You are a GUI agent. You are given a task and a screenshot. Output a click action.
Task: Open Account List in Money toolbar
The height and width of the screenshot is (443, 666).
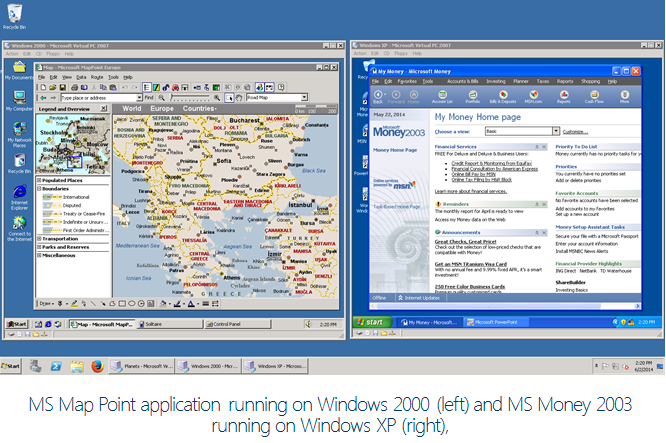(442, 97)
